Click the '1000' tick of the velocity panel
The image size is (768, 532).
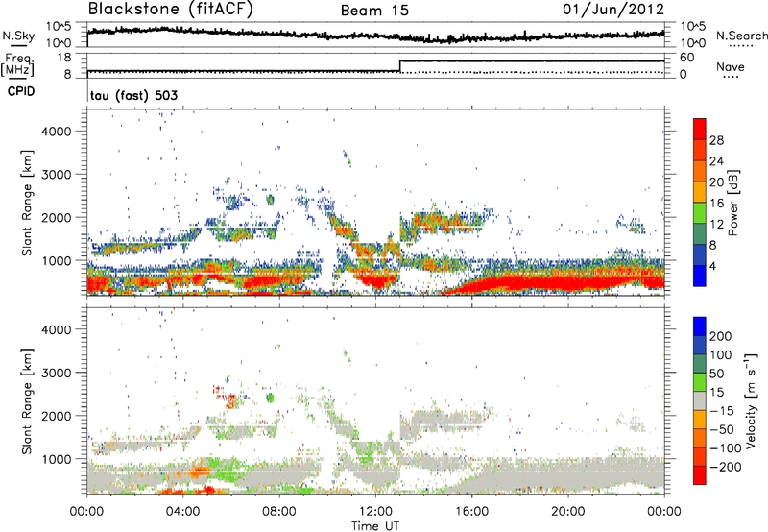coord(57,459)
